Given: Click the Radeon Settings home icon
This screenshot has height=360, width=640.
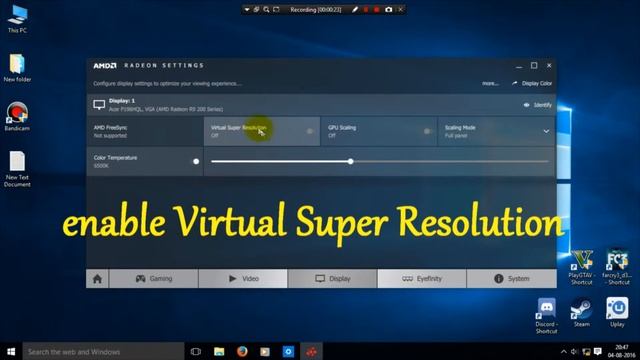Looking at the screenshot, I should click(97, 279).
